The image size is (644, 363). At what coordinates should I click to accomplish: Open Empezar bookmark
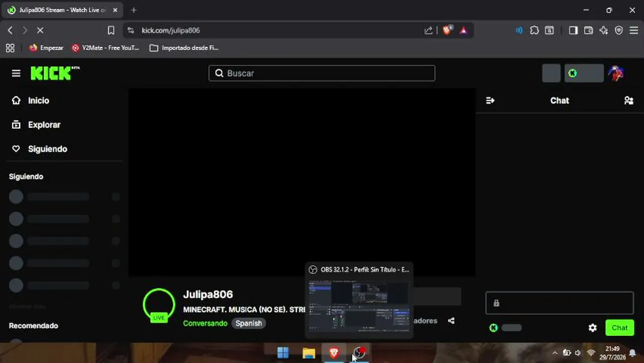click(46, 48)
